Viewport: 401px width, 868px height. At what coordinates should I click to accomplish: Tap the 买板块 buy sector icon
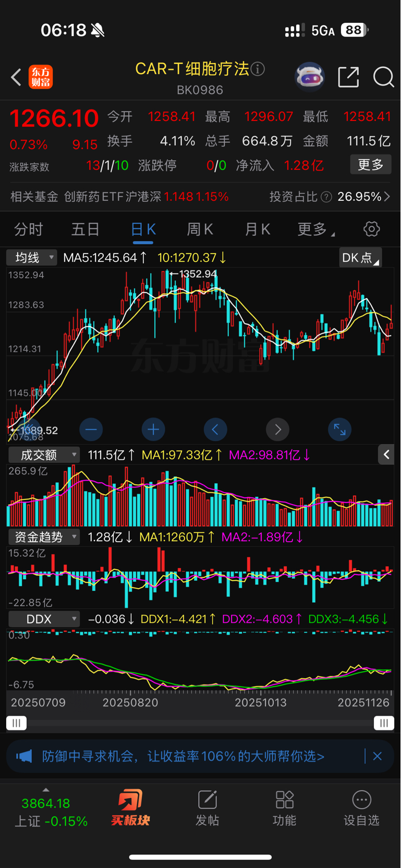(x=130, y=808)
